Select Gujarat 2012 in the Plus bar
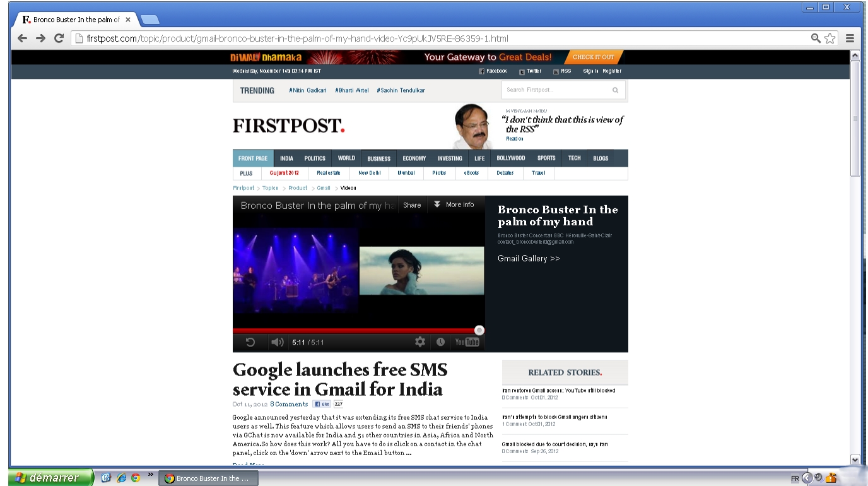 pyautogui.click(x=284, y=173)
